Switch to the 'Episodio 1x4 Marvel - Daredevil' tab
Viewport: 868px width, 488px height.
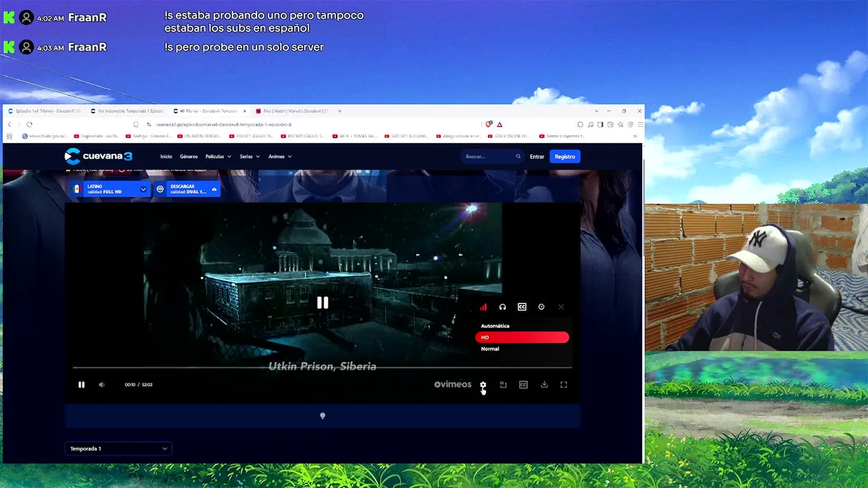click(44, 111)
